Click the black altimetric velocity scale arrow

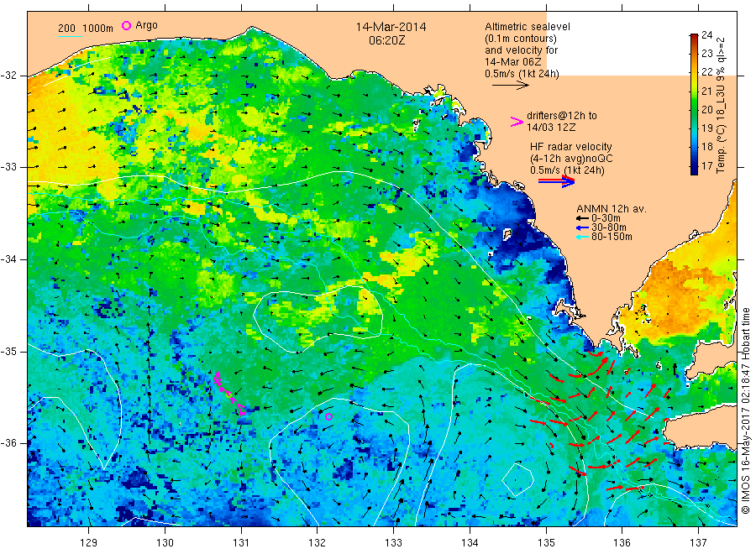point(511,86)
